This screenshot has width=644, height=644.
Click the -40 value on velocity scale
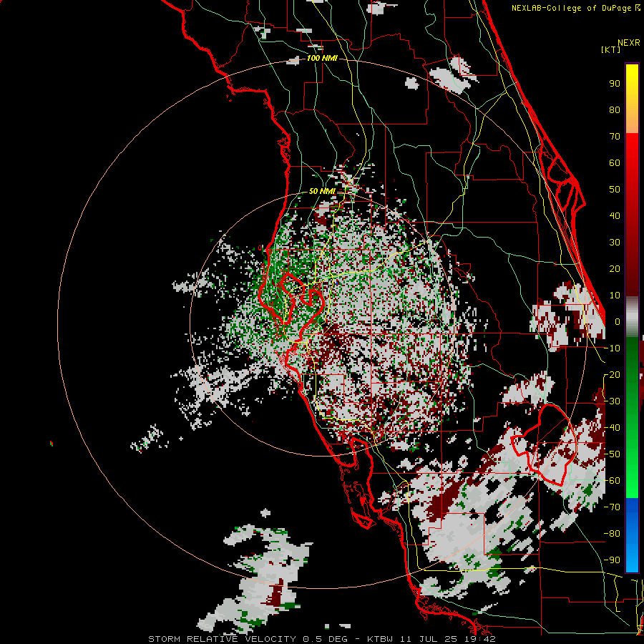click(x=612, y=428)
